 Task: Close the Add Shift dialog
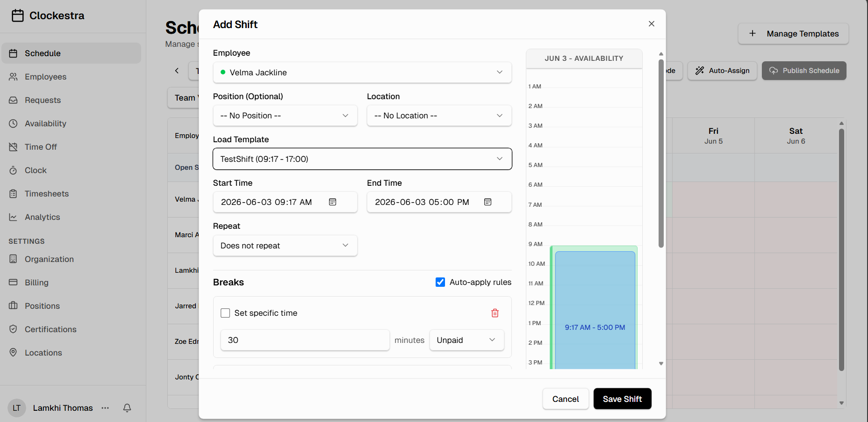pos(652,24)
